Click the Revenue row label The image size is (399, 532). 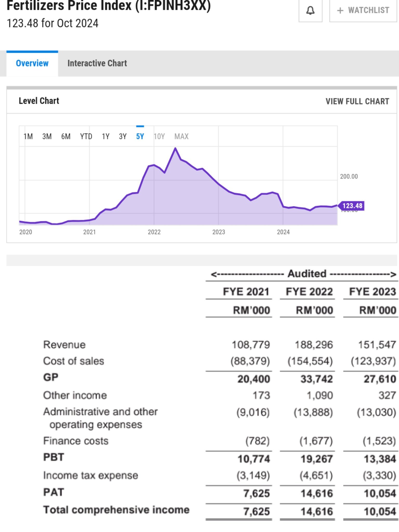tap(64, 345)
